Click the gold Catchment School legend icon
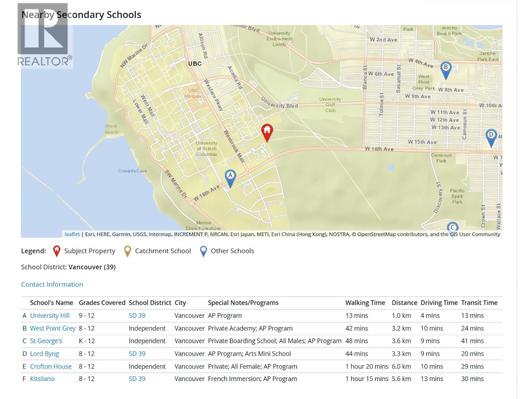Screen dimensions: 532x399 point(127,251)
